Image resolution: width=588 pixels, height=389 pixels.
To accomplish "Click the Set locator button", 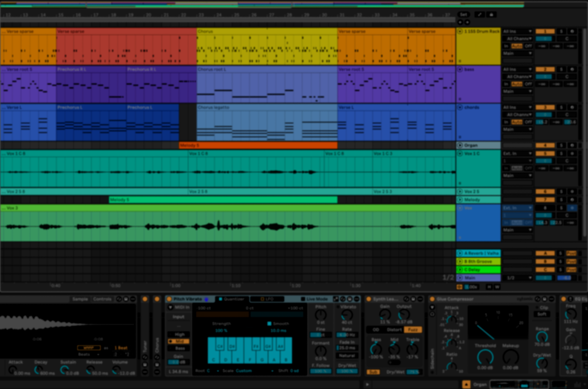I will (x=463, y=15).
